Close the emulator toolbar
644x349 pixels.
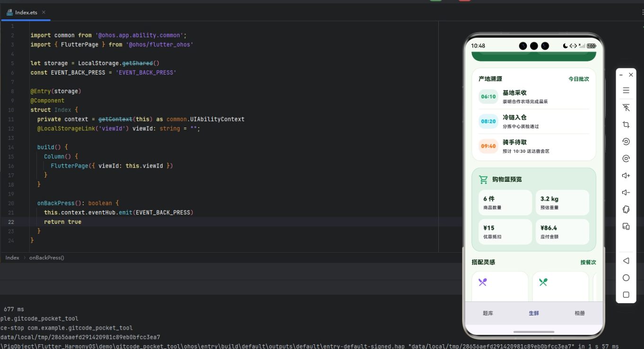631,75
